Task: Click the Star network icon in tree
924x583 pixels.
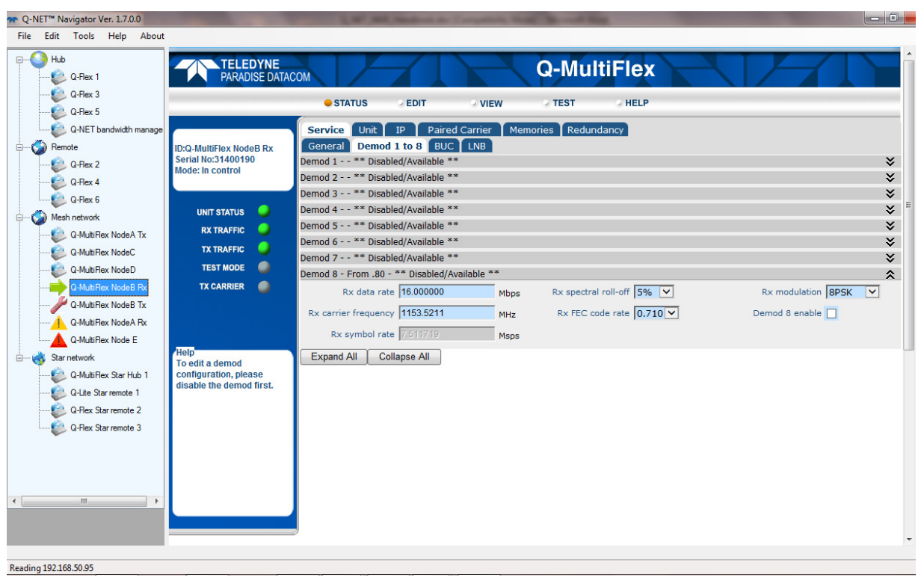Action: click(39, 358)
